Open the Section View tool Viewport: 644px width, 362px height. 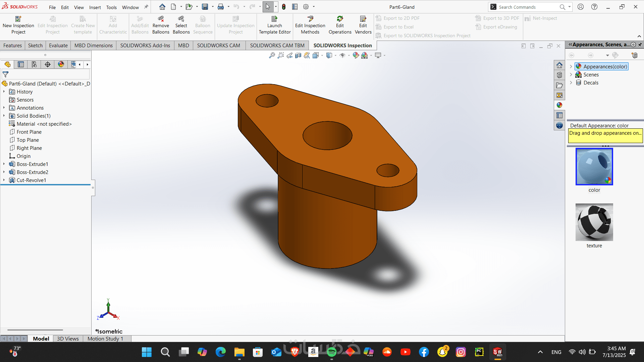298,55
